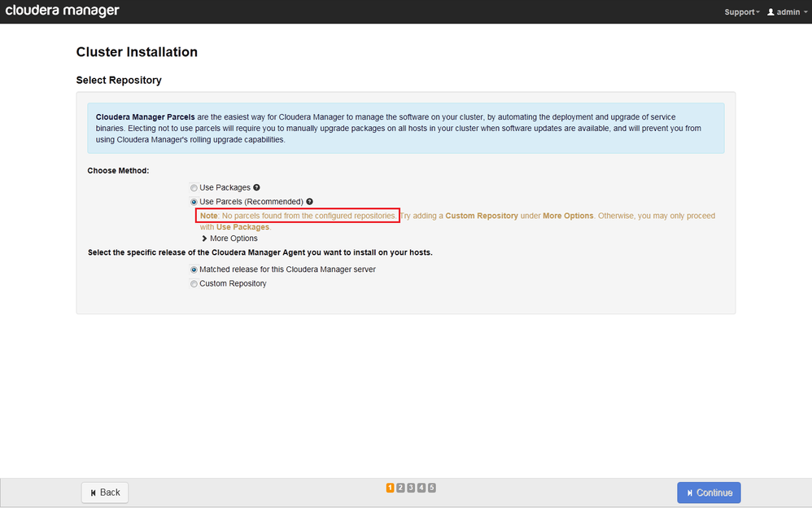Click the help icon beside Use Packages
This screenshot has width=812, height=508.
click(256, 187)
